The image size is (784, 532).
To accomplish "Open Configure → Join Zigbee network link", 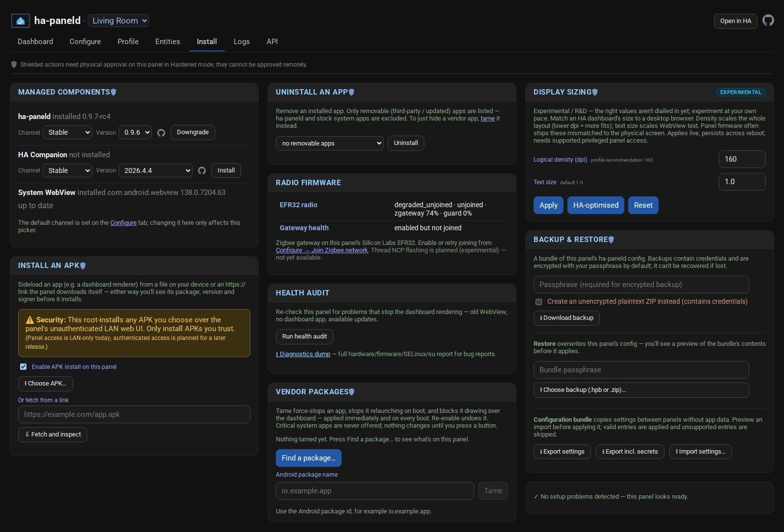I will tap(321, 250).
